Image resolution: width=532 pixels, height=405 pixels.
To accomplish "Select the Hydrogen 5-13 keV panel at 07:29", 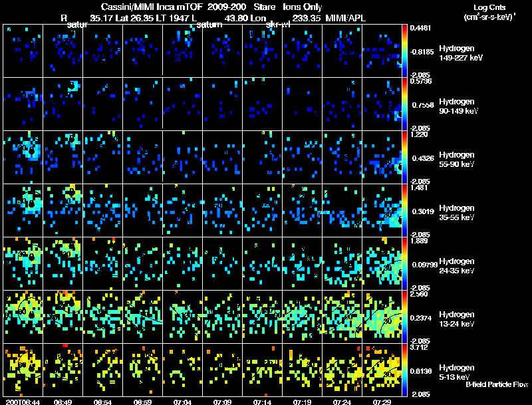I will (382, 370).
